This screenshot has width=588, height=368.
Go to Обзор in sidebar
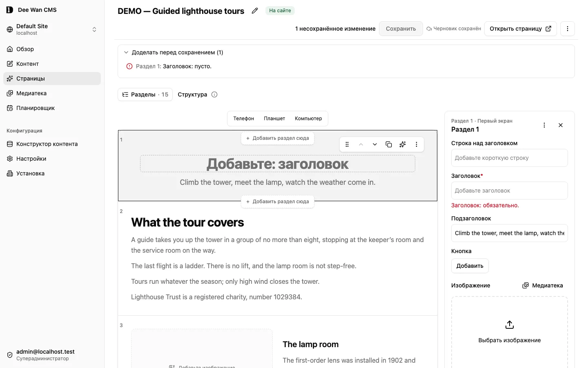coord(52,49)
